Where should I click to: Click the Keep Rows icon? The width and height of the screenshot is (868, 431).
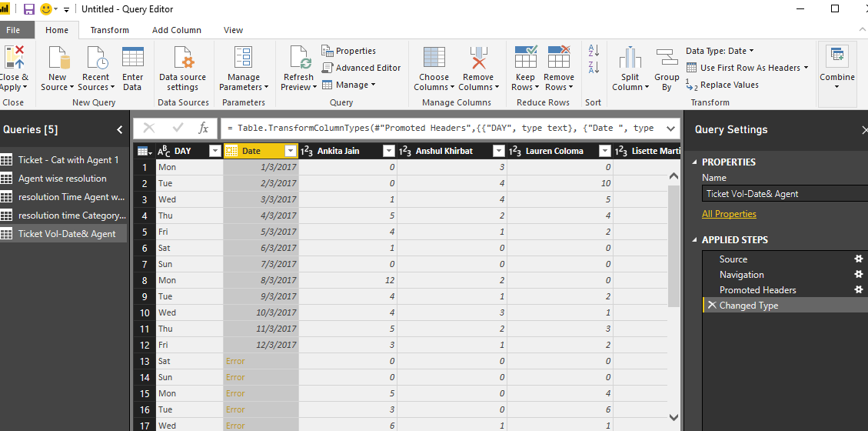point(525,58)
